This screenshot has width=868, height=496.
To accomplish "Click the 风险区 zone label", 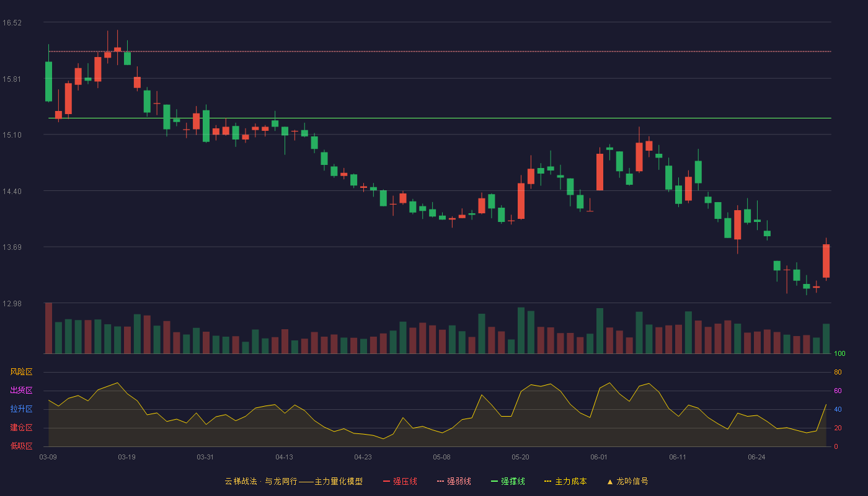I will click(21, 372).
